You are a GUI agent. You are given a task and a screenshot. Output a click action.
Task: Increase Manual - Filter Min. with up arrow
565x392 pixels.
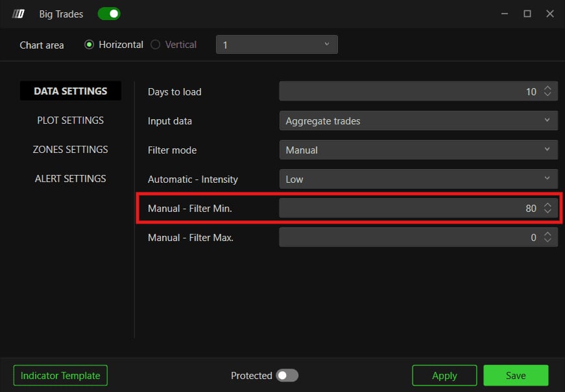point(547,205)
